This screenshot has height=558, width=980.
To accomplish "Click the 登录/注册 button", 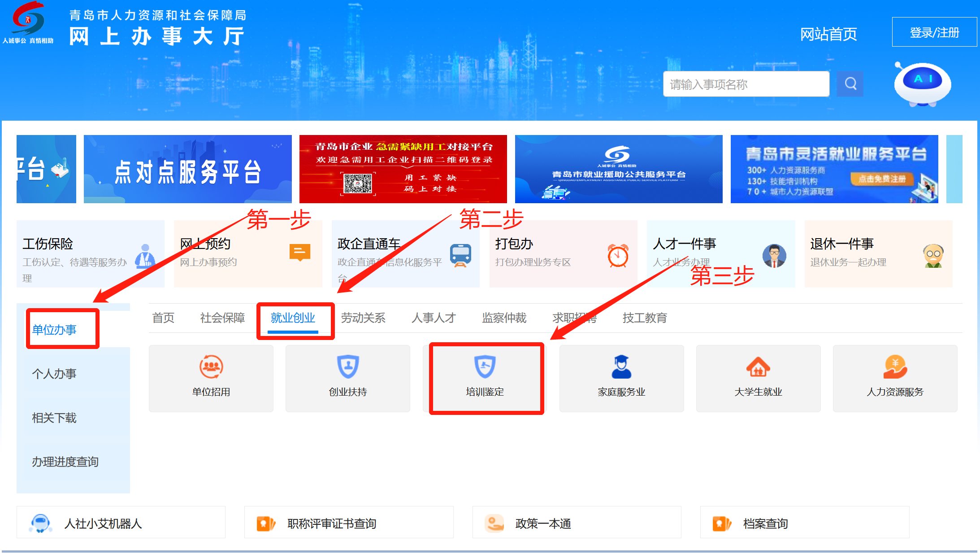I will [934, 32].
